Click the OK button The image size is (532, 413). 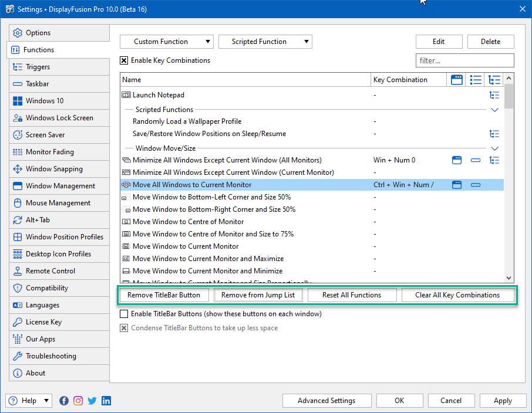[x=400, y=401]
